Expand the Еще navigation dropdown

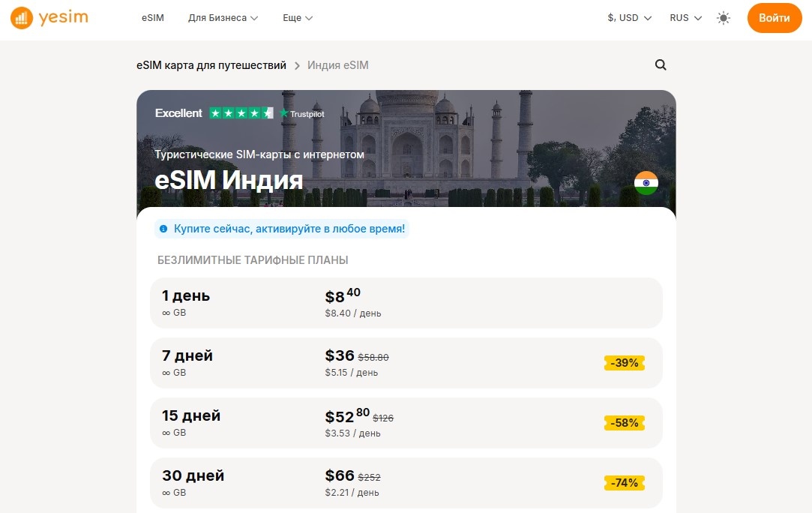pyautogui.click(x=297, y=17)
